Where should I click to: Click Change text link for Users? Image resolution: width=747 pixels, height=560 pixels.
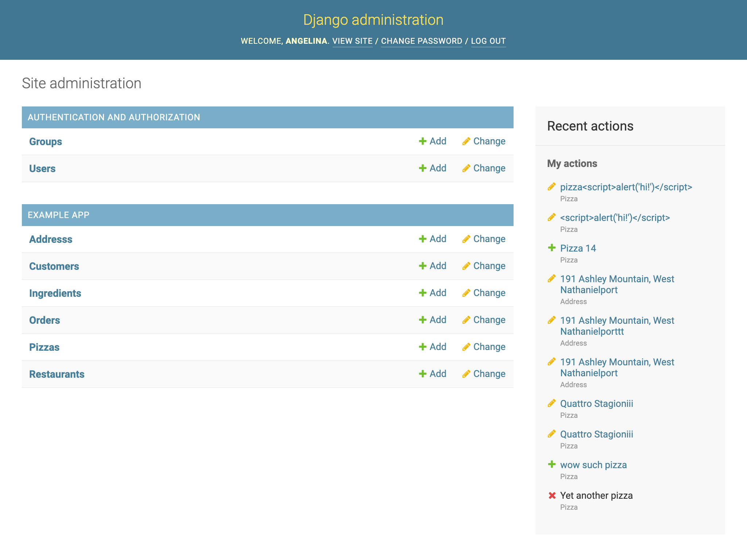click(489, 168)
